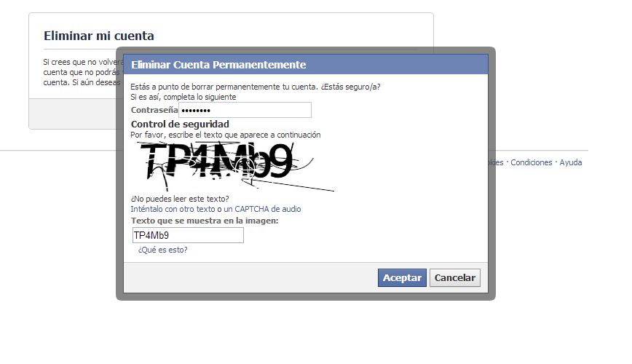Open the Ayuda footer link
632x364 pixels.
coord(571,162)
